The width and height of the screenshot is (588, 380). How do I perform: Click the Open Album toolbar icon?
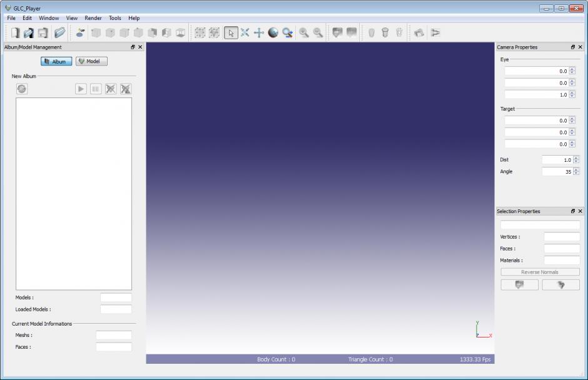(x=29, y=33)
